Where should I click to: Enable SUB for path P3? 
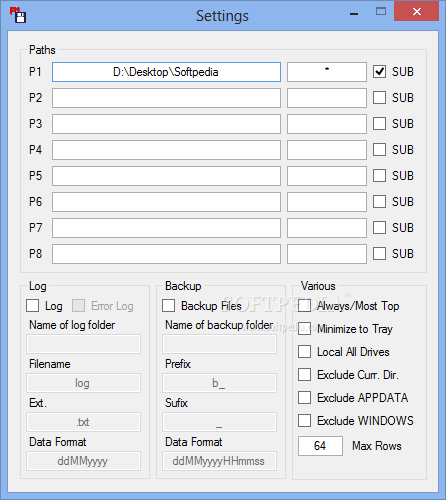tap(379, 124)
